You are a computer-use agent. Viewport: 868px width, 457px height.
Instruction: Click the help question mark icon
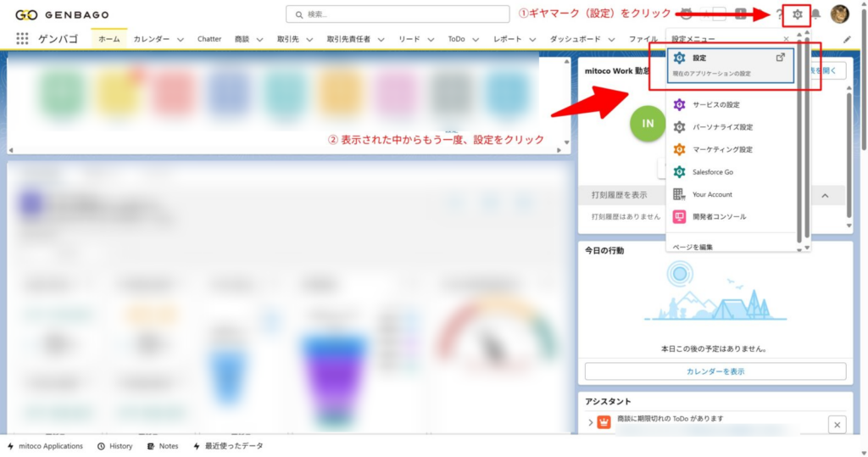tap(779, 14)
